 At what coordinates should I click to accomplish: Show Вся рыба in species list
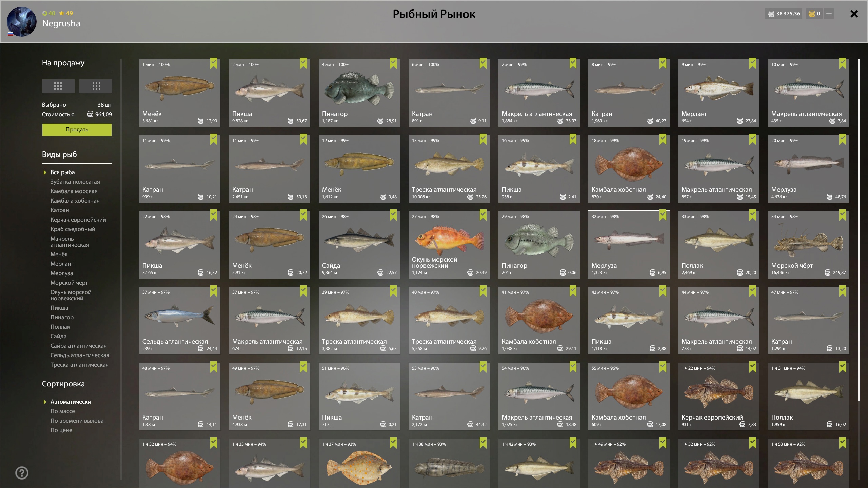click(x=63, y=172)
